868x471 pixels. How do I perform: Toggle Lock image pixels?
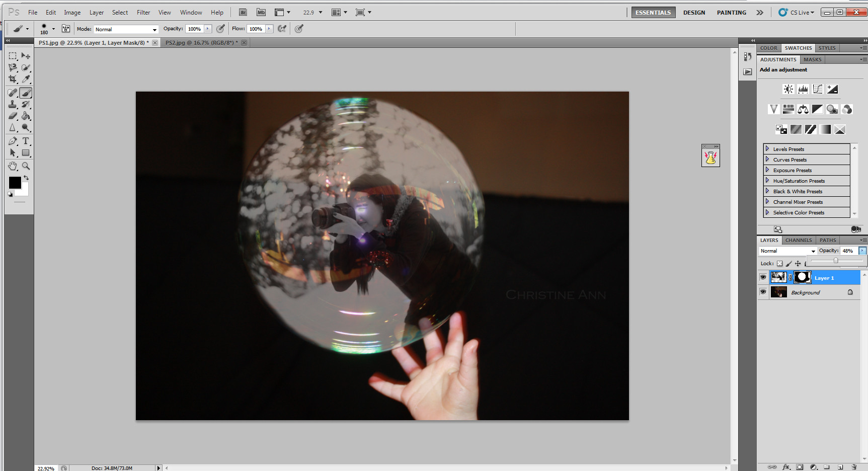[x=788, y=264]
